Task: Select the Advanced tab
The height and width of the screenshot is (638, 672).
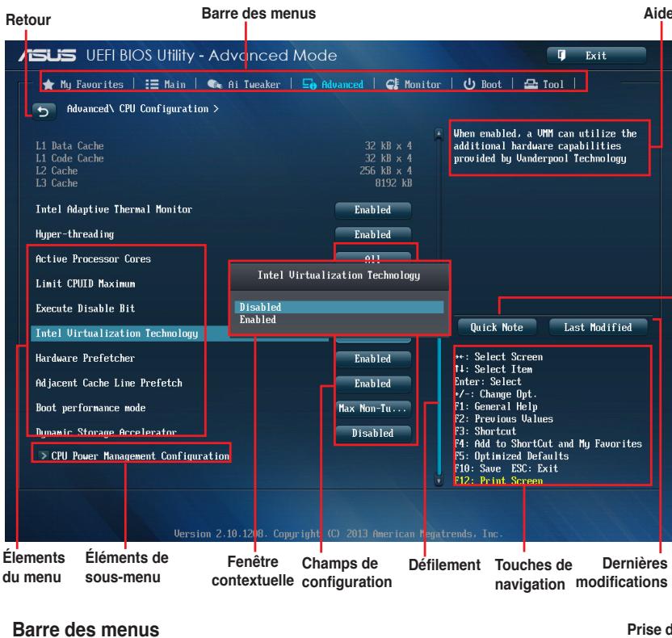Action: point(333,85)
